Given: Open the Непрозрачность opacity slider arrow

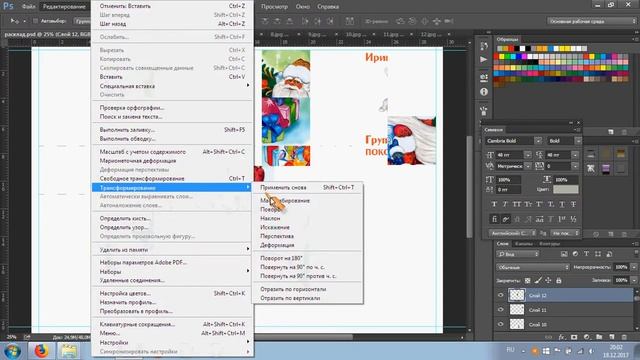Looking at the screenshot, I should [x=634, y=267].
